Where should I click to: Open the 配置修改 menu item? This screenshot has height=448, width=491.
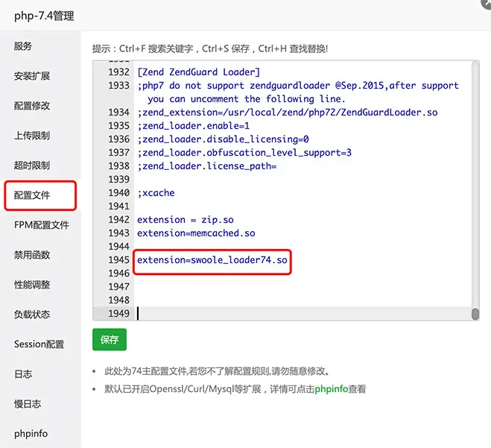pos(32,106)
